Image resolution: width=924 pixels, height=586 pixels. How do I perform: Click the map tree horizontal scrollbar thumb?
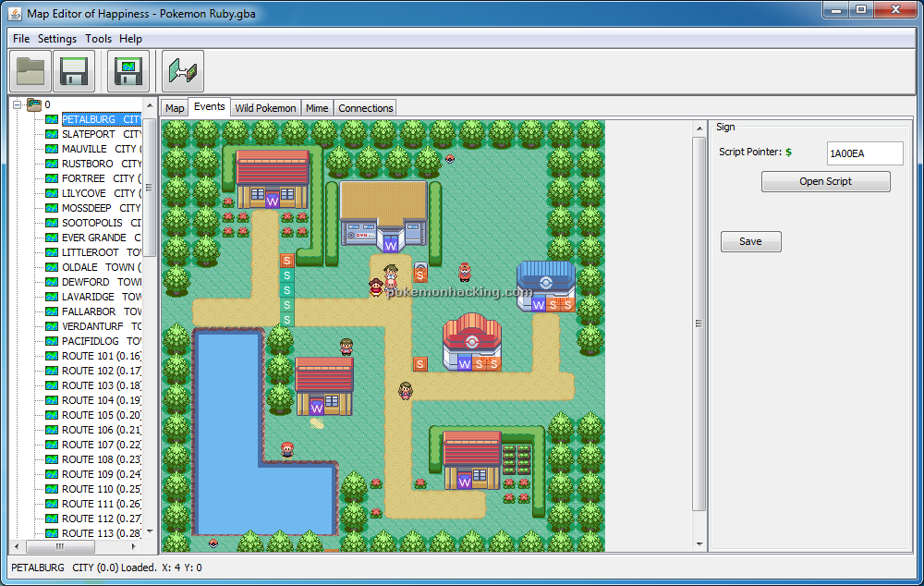(x=60, y=546)
